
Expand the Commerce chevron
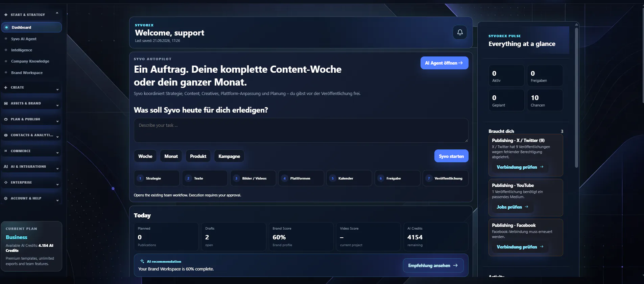[57, 153]
